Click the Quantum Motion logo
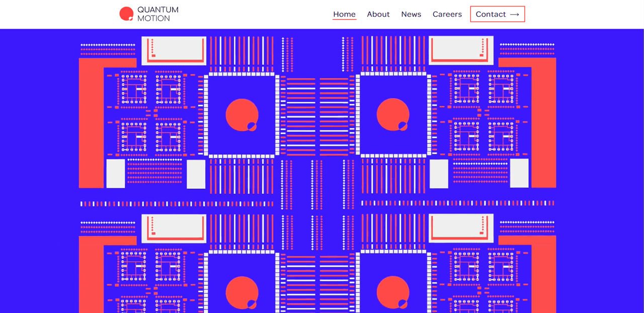This screenshot has width=644, height=313. pyautogui.click(x=149, y=14)
